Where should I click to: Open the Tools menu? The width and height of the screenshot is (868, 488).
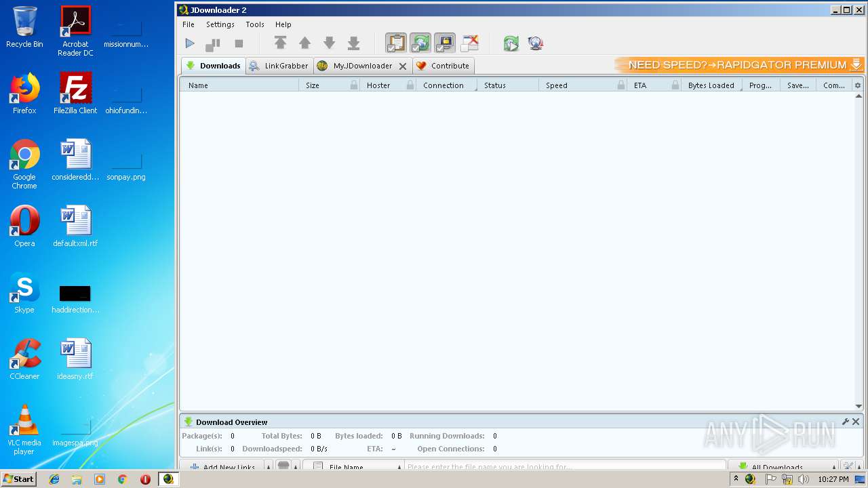click(255, 24)
